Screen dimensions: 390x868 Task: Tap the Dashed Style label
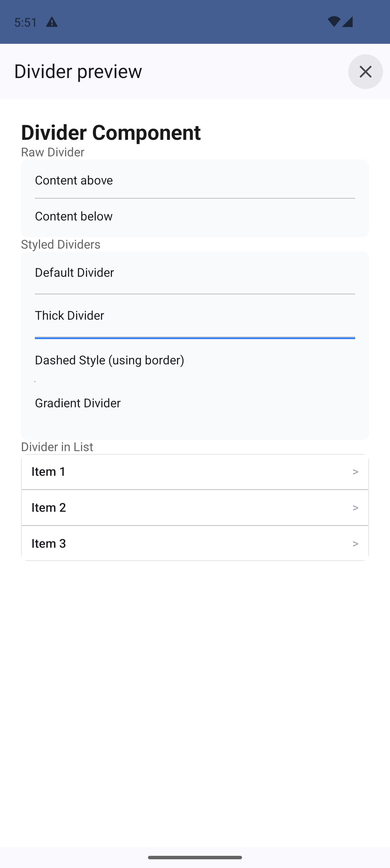(110, 360)
